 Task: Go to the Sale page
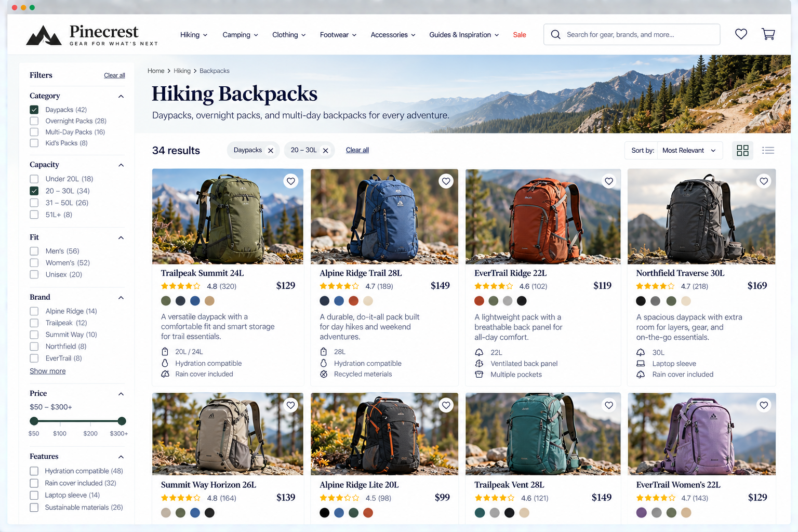[520, 35]
